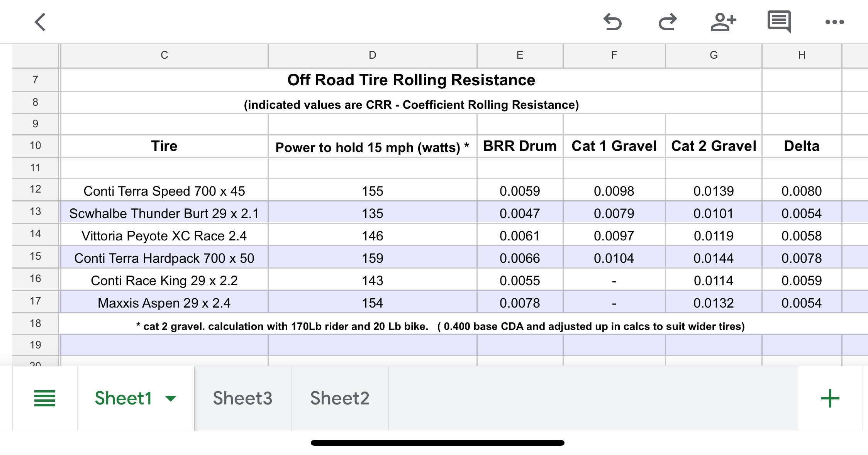This screenshot has width=868, height=455.
Task: Select the BRR Drum header cell
Action: point(520,146)
